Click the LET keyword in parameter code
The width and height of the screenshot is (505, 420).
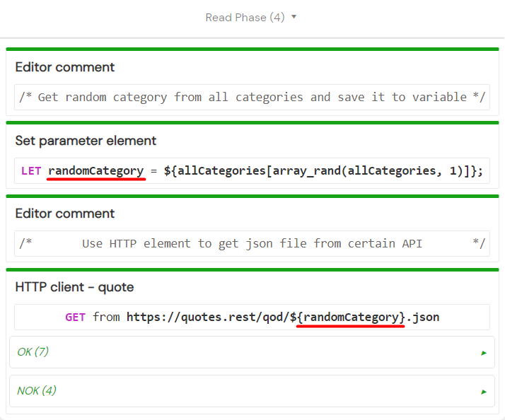[31, 170]
